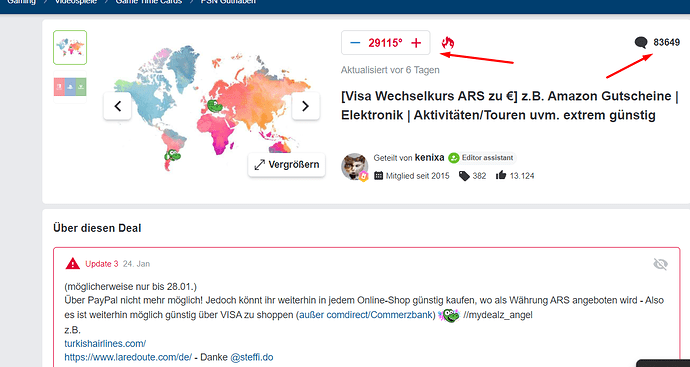The width and height of the screenshot is (690, 367).
Task: Open comments via speech bubble icon
Action: pyautogui.click(x=641, y=43)
